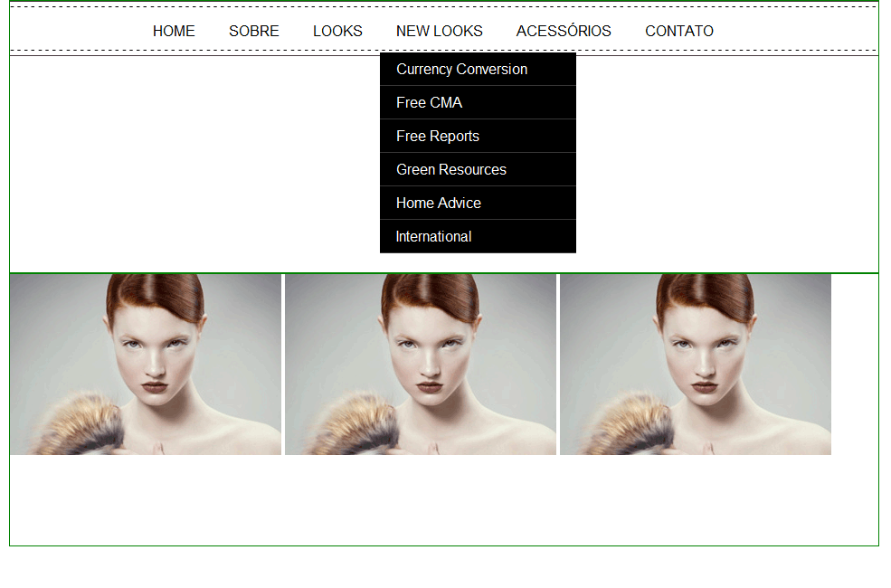Screen dimensions: 891x588
Task: Open the SOBRE page
Action: pyautogui.click(x=253, y=31)
